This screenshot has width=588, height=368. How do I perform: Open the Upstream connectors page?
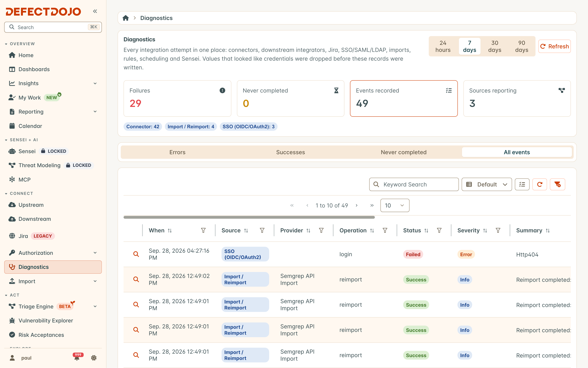click(53, 205)
